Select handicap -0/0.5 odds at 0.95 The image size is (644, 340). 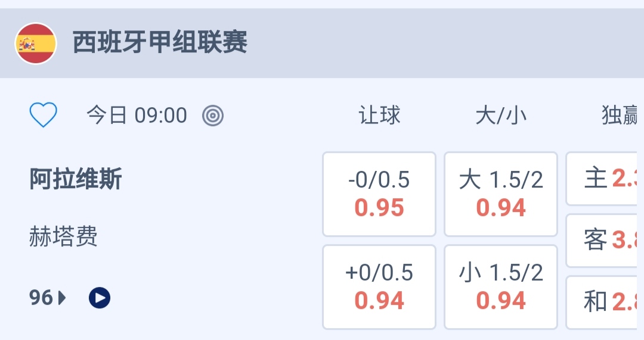click(379, 194)
